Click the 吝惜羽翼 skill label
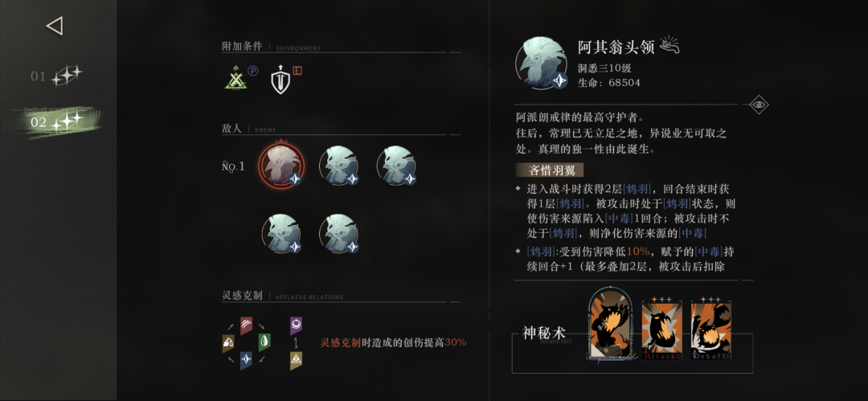 tap(549, 170)
